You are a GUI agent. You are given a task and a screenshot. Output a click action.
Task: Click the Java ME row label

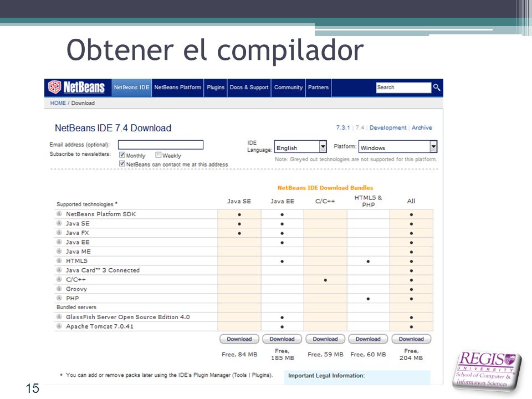78,252
